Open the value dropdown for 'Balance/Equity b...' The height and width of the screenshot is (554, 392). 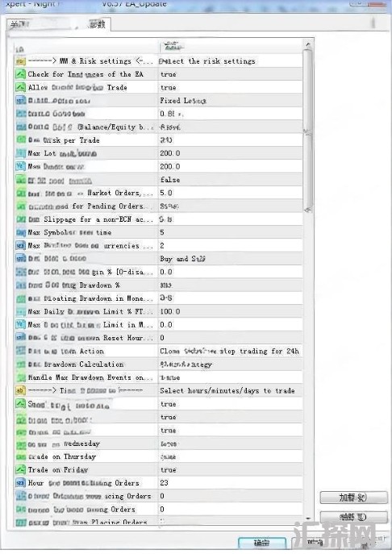tap(230, 127)
